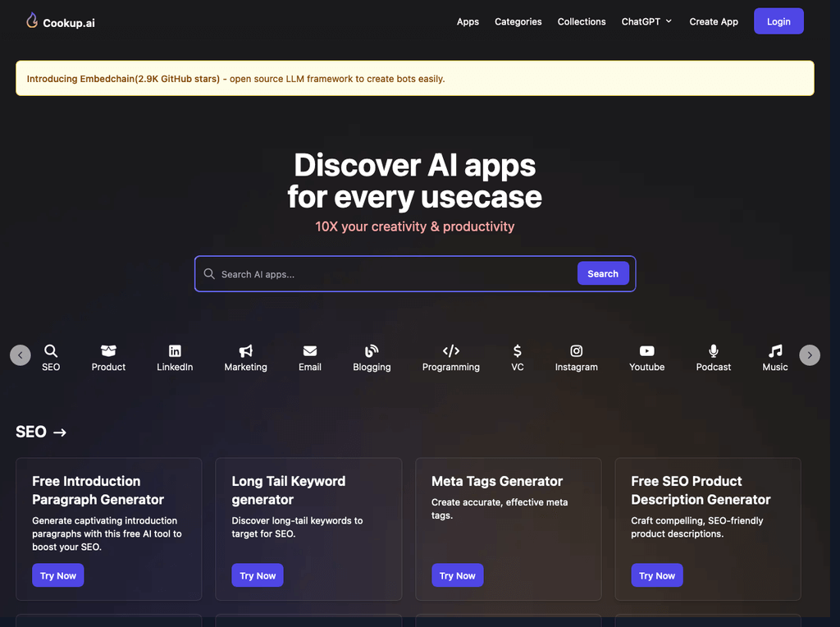Image resolution: width=840 pixels, height=627 pixels.
Task: Open Collections in the navbar
Action: [x=582, y=21]
